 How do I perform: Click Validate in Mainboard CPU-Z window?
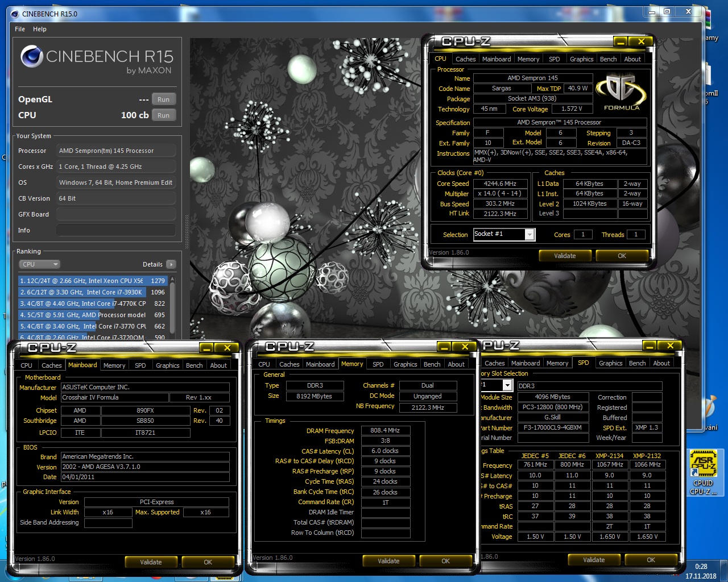(x=151, y=562)
